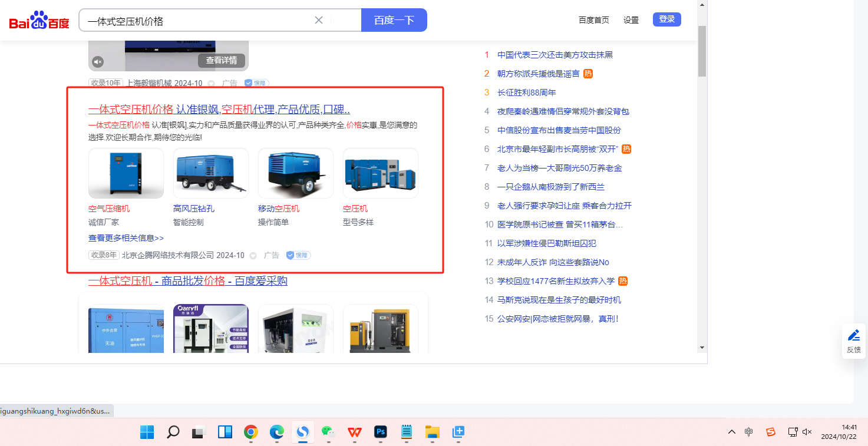Viewport: 868px width, 446px height.
Task: Open the 设置 settings link
Action: 631,20
